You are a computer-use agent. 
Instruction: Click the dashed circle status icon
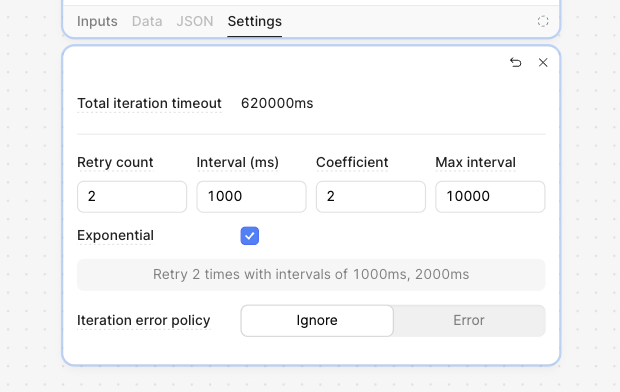(x=543, y=21)
